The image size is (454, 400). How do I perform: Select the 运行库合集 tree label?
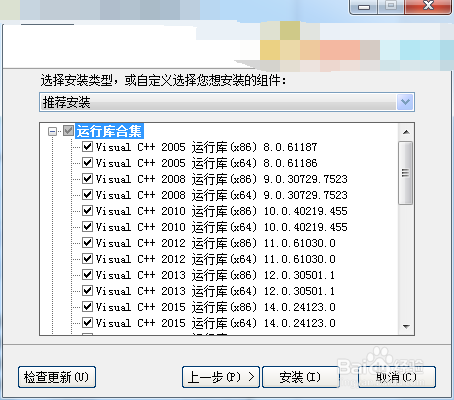click(x=109, y=131)
